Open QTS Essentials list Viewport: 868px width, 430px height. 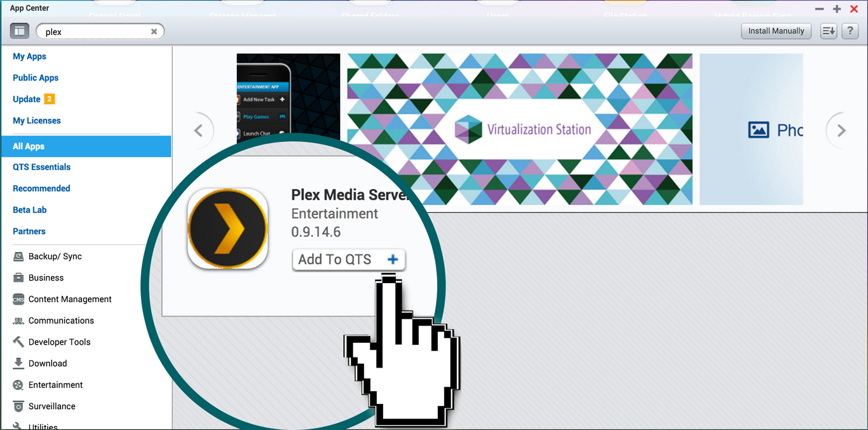[41, 167]
